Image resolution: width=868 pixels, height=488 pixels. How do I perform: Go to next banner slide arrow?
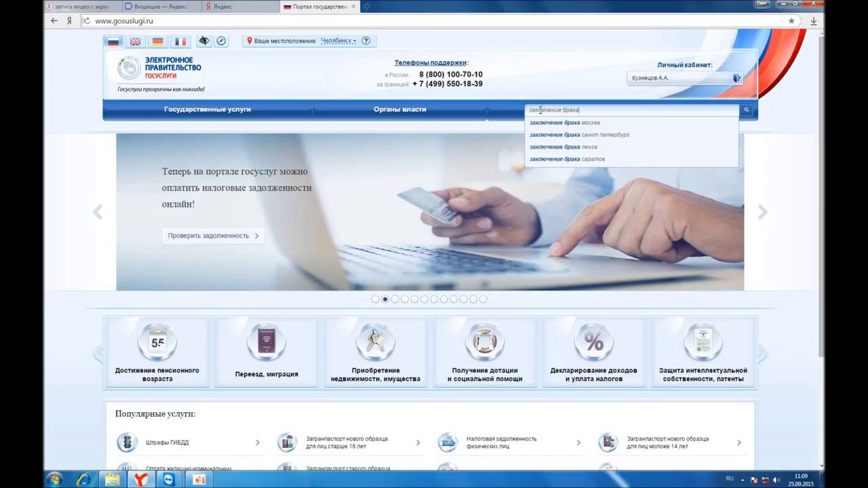762,212
